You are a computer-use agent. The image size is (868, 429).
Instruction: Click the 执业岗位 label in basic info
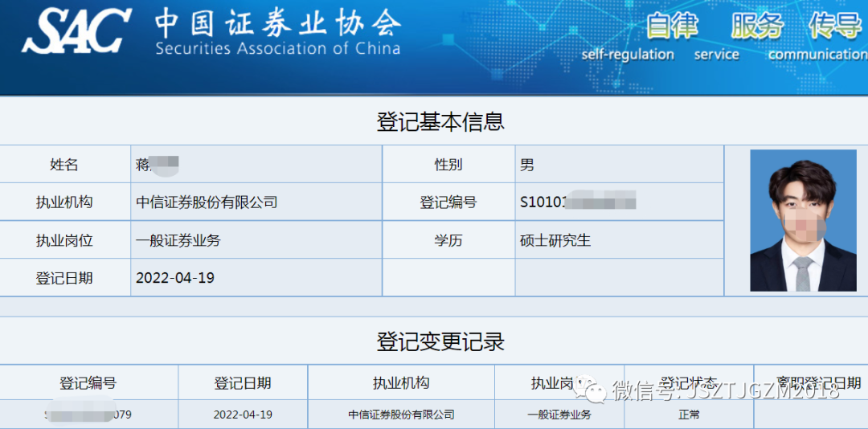click(x=64, y=240)
